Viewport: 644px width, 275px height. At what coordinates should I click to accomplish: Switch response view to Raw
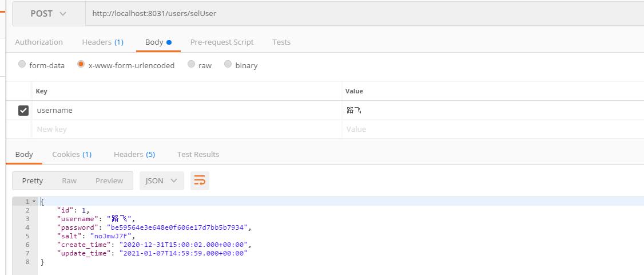[x=69, y=180]
